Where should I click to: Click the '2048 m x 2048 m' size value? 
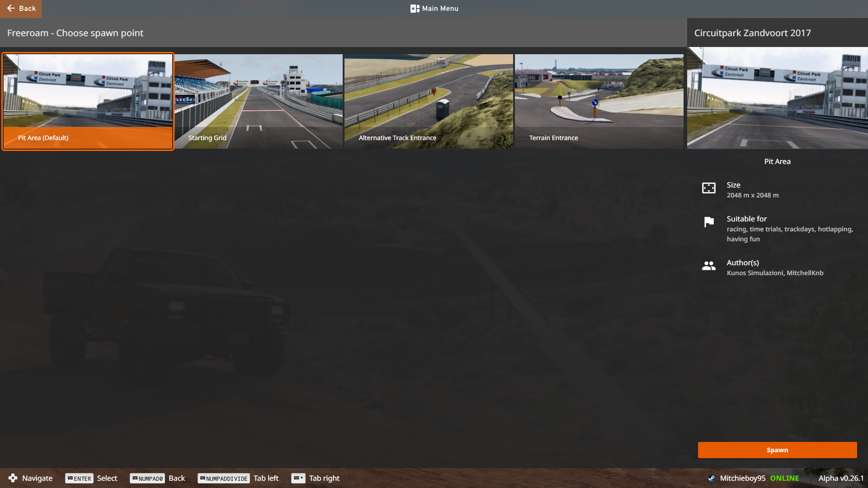coord(752,195)
